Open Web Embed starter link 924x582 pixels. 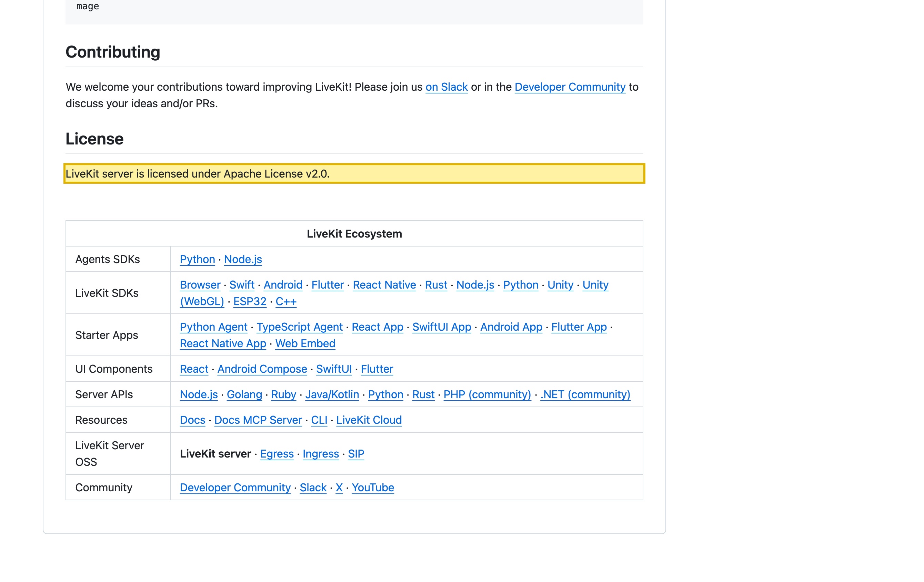(x=305, y=343)
